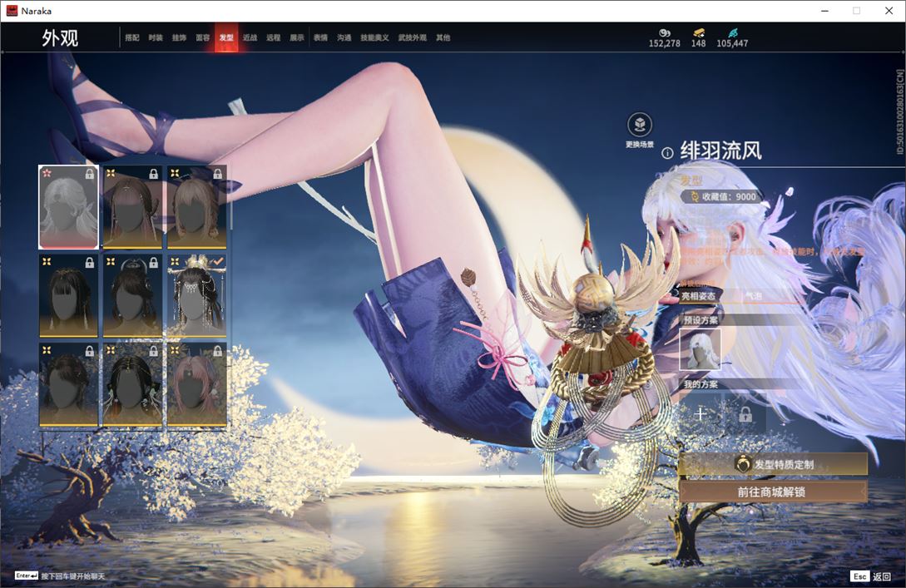Click the teal feather currency icon above 105,447
906x588 pixels.
[733, 32]
